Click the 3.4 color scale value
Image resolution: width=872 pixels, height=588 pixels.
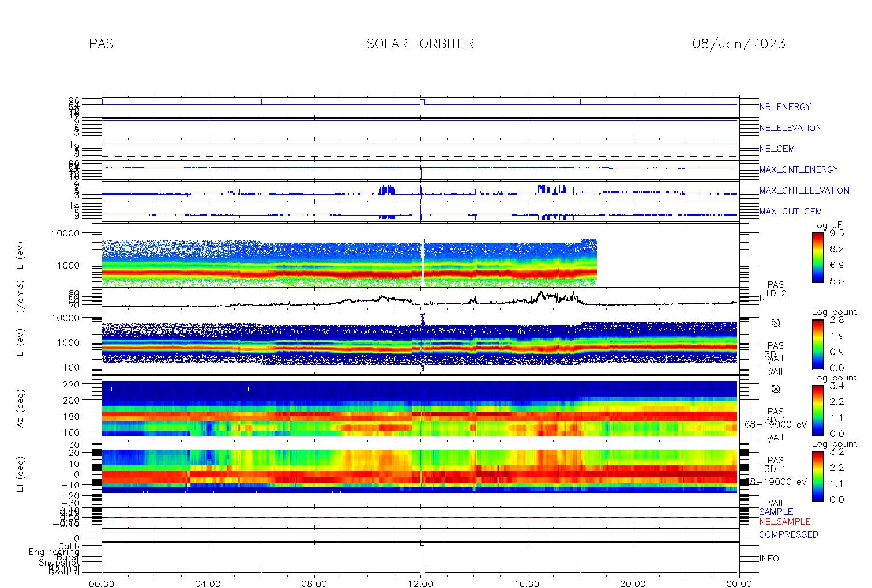(837, 386)
